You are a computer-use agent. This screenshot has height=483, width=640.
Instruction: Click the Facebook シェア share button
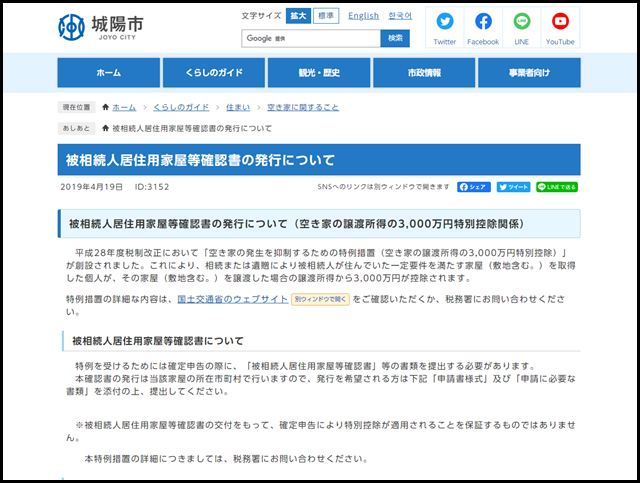(474, 187)
